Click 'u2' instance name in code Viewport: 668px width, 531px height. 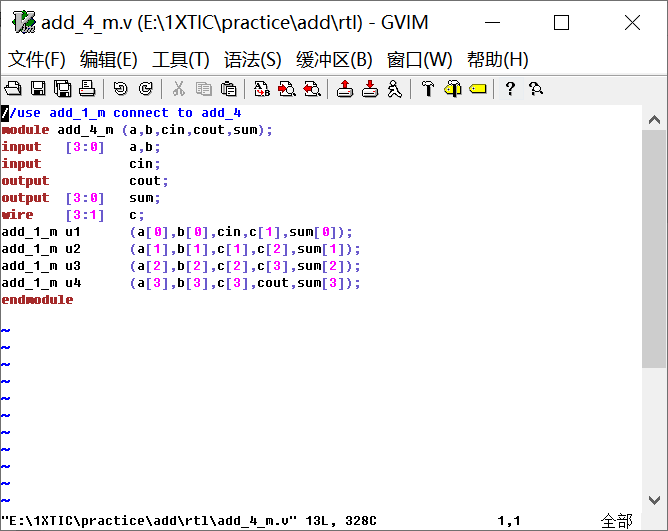click(x=73, y=249)
